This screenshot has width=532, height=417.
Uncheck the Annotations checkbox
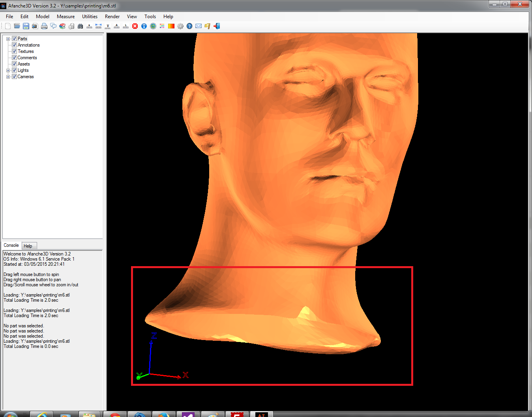[14, 45]
